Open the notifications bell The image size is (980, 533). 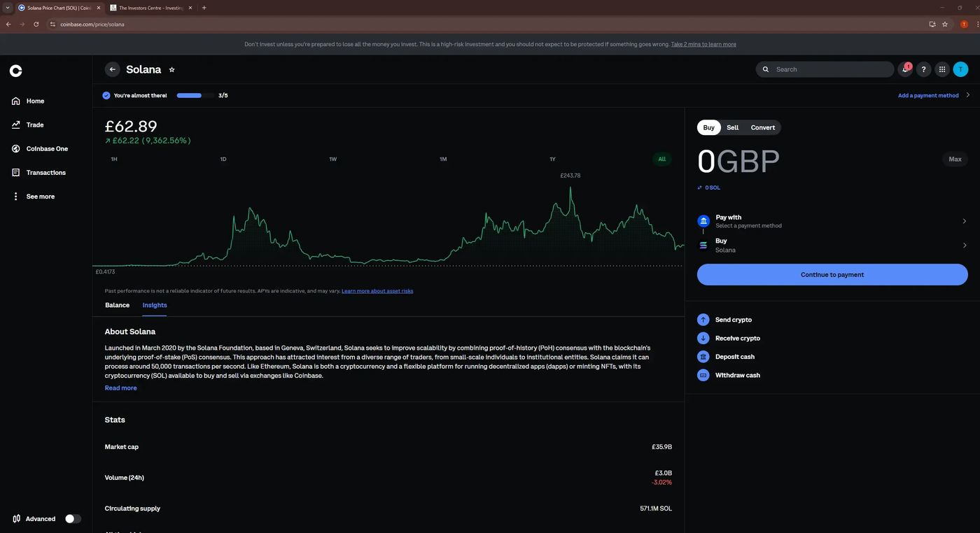coord(905,69)
